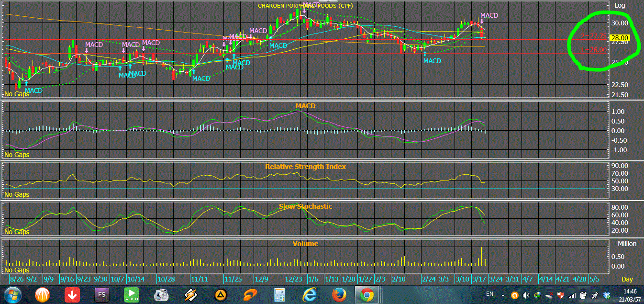
Task: Click No Gaps label in Stochastic panel
Action: click(x=17, y=232)
